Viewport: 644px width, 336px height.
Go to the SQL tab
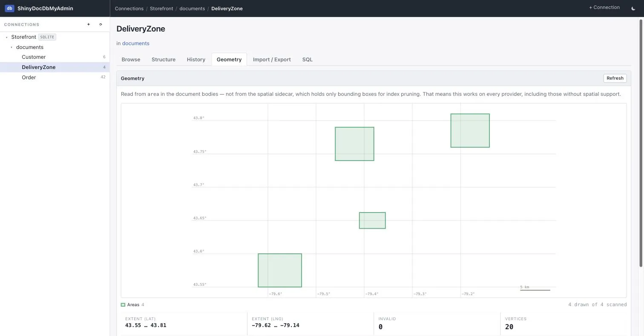tap(308, 59)
